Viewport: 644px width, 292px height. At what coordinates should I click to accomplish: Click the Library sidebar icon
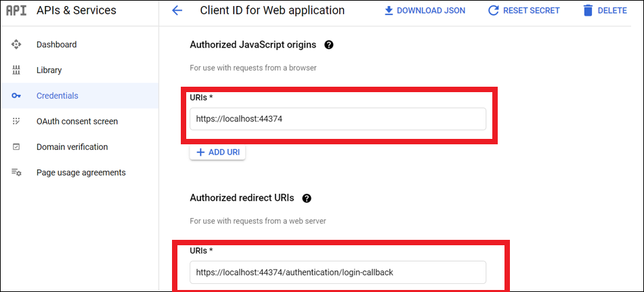click(17, 70)
